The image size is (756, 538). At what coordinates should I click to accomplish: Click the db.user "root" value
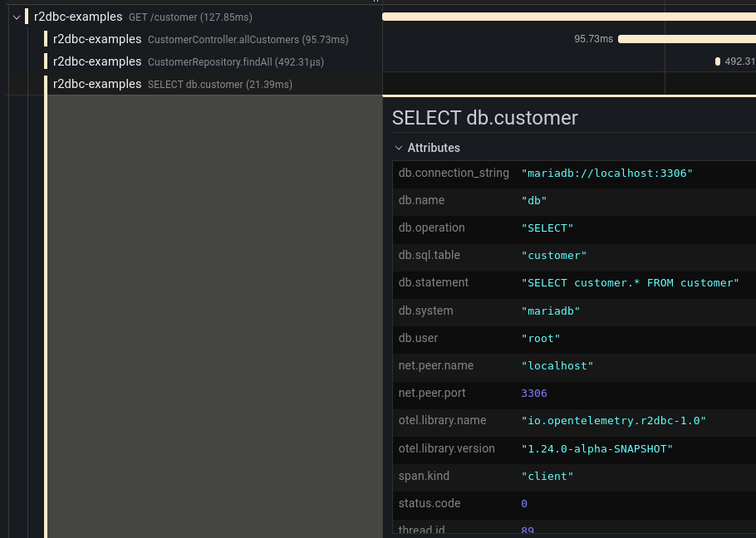click(x=541, y=338)
